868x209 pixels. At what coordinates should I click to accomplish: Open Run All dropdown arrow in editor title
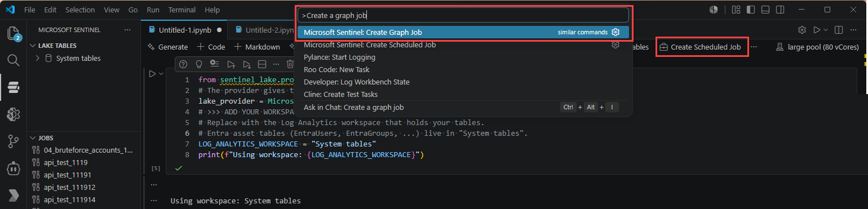pos(826,29)
